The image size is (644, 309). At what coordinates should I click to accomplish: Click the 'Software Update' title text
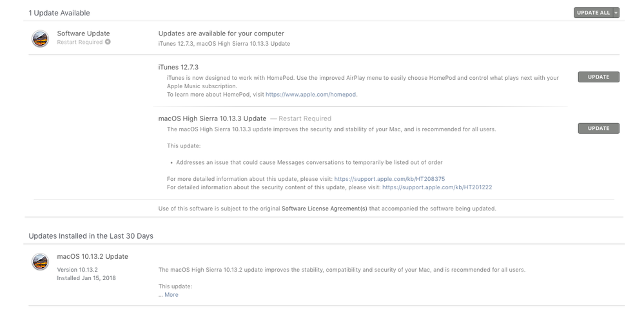83,33
